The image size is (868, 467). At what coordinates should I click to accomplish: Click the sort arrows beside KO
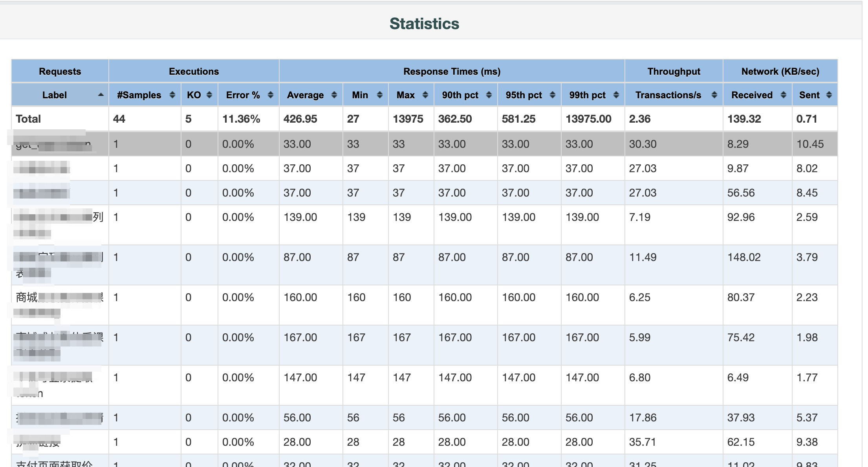pos(209,95)
